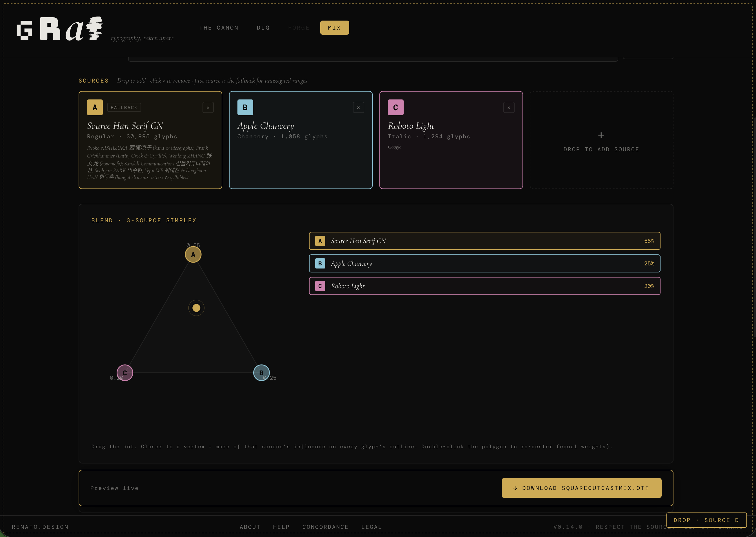
Task: Select the Mix tab
Action: (x=334, y=28)
